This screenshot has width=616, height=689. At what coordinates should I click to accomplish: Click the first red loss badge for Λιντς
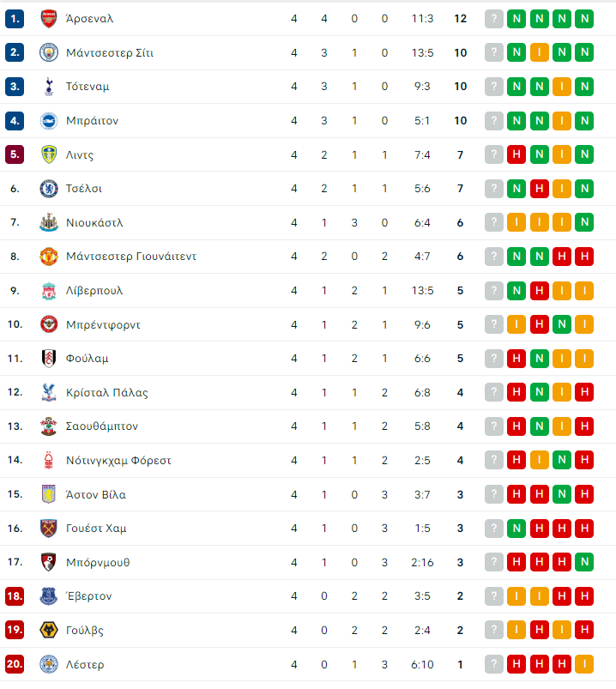(x=516, y=154)
